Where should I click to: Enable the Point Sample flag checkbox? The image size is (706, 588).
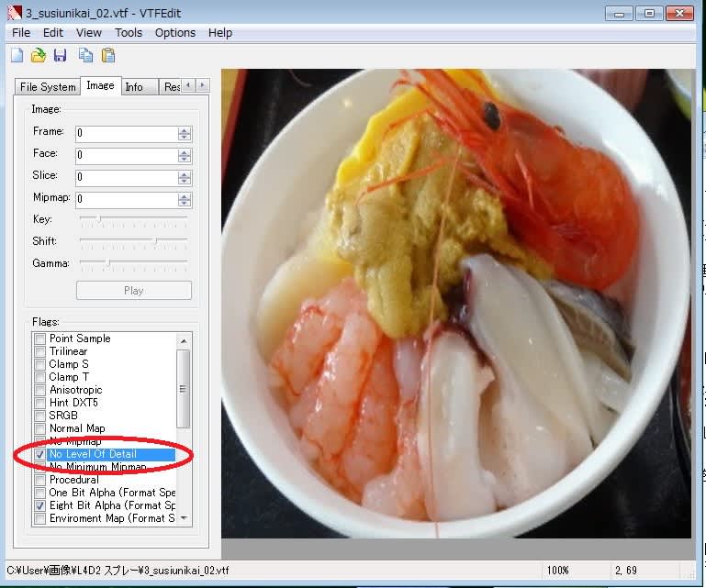pyautogui.click(x=39, y=338)
